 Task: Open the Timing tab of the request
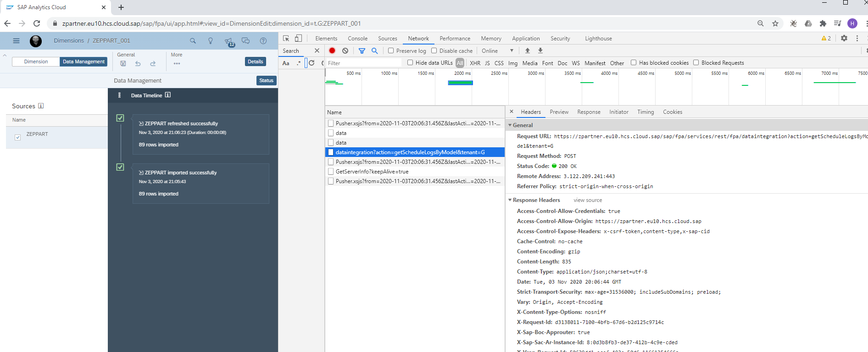pos(645,112)
